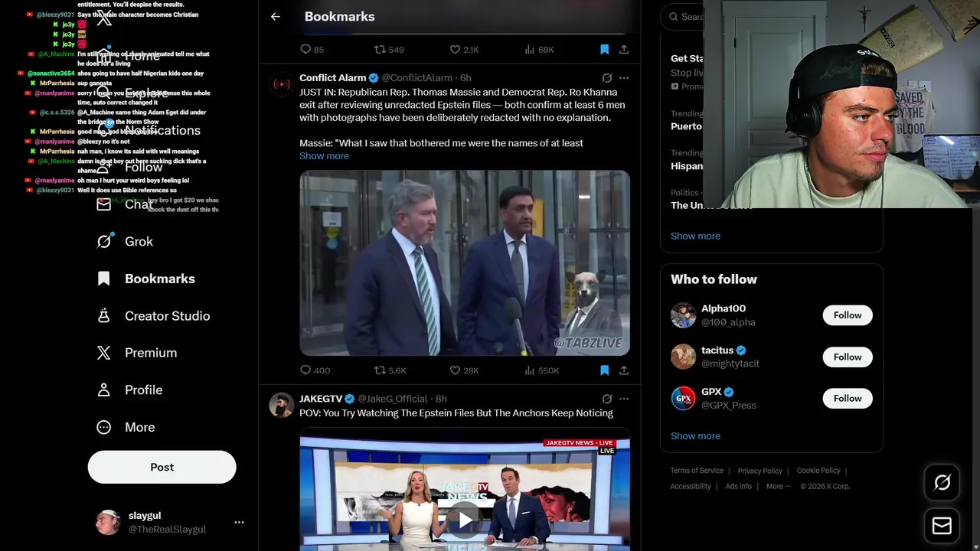
Task: Open GPX profile avatar
Action: point(683,398)
